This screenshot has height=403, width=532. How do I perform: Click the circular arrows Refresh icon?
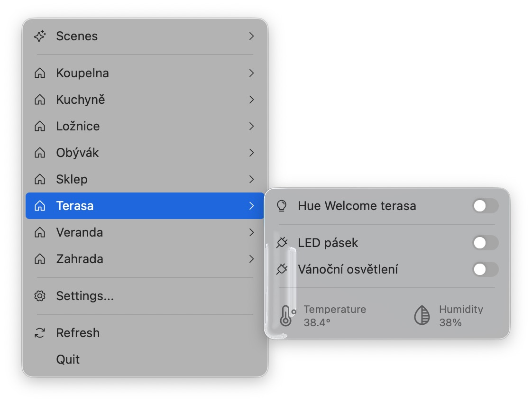[x=40, y=333]
